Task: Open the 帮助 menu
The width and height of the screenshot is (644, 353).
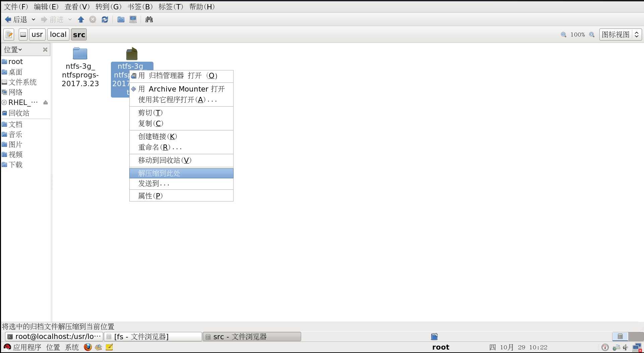Action: tap(202, 7)
